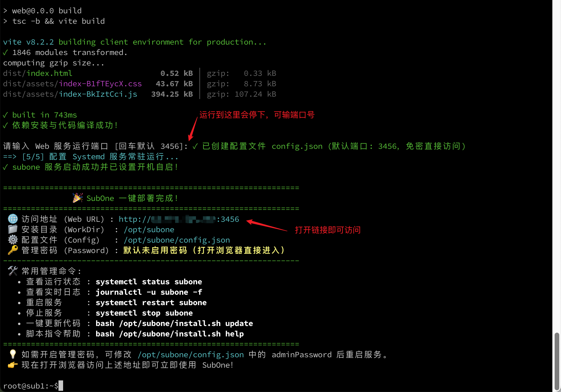The height and width of the screenshot is (392, 561).
Task: Click the "subone 服务启动成功并已设置开机自启!" message
Action: pyautogui.click(x=90, y=167)
